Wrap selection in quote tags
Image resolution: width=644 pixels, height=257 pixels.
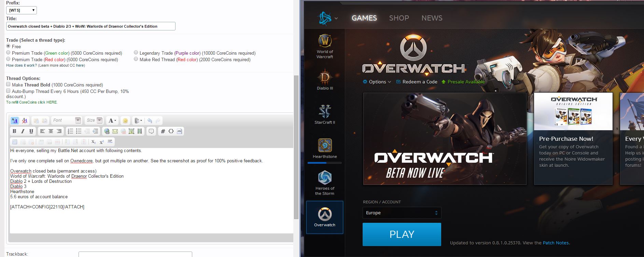tap(151, 131)
